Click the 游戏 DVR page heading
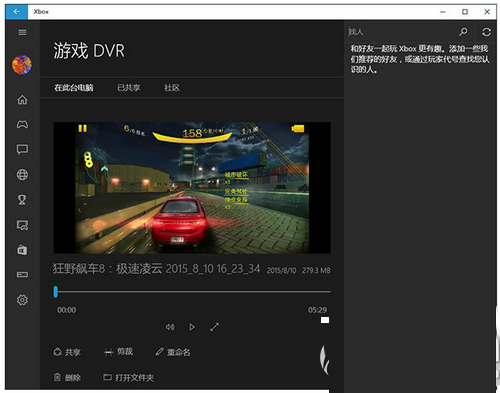This screenshot has width=500, height=393. (x=89, y=51)
